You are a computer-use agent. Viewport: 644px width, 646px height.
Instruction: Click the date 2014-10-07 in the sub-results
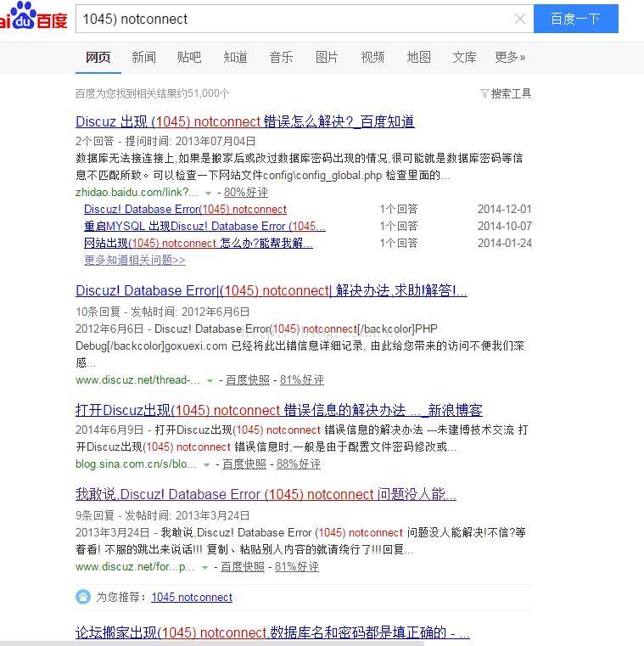504,226
